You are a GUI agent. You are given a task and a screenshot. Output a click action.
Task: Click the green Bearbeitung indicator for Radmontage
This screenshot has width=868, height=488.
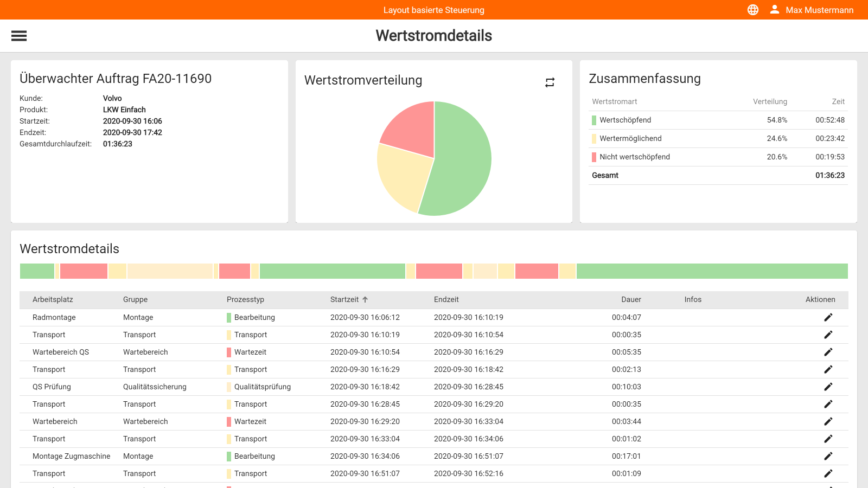[x=229, y=317]
